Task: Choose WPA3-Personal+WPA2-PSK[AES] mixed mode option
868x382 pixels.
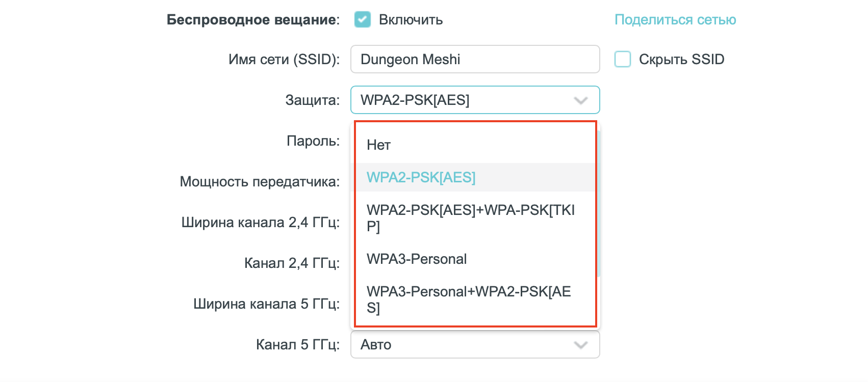Action: (x=469, y=299)
